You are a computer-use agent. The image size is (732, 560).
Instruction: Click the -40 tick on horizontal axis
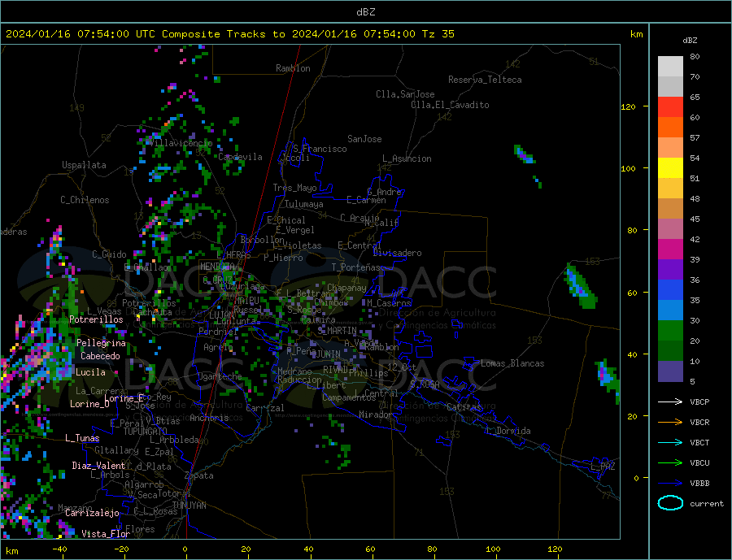[x=59, y=549]
